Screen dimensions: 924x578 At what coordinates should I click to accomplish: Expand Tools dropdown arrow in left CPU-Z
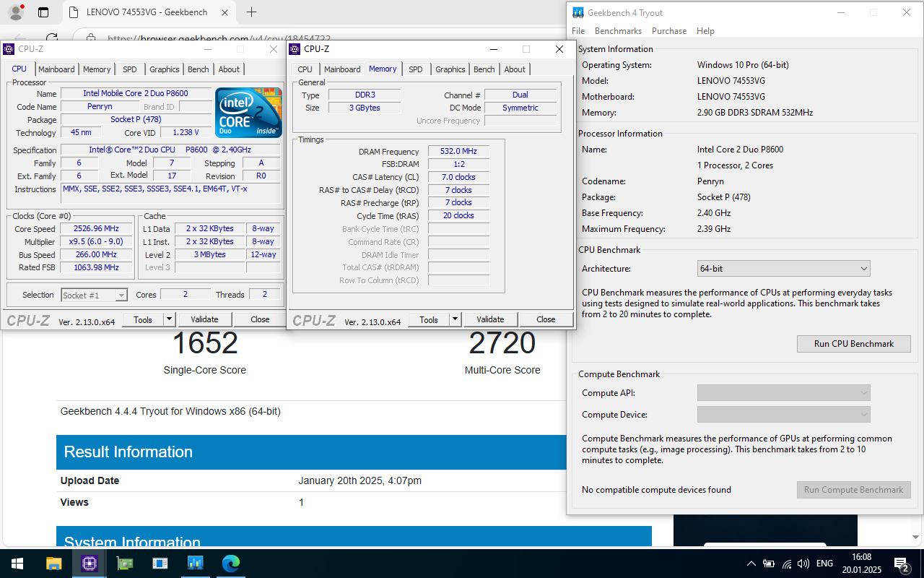[x=169, y=319]
